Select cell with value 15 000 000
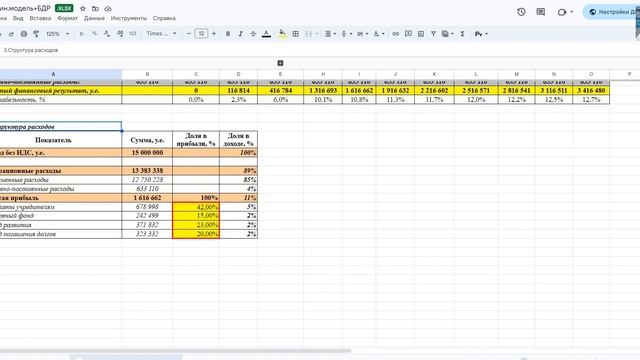 147,153
